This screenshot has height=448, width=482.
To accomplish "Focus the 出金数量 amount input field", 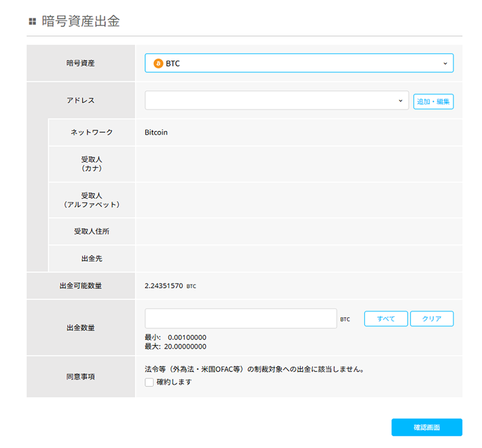I will (x=240, y=319).
